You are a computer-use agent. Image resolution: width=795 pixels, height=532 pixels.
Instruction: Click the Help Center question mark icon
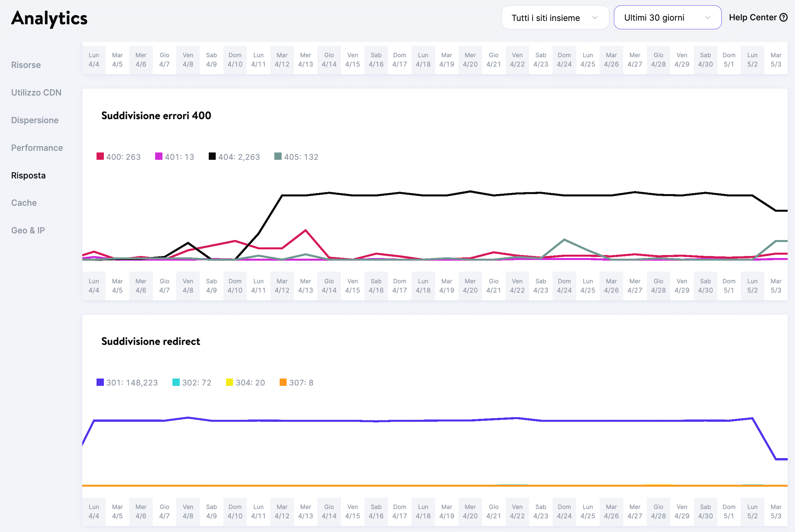click(x=783, y=17)
